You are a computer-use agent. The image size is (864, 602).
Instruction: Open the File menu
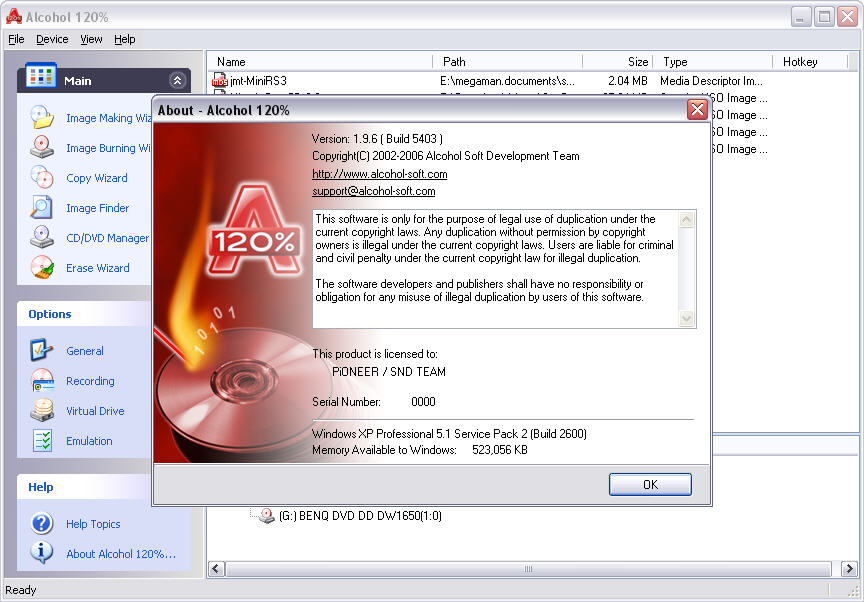(x=16, y=39)
